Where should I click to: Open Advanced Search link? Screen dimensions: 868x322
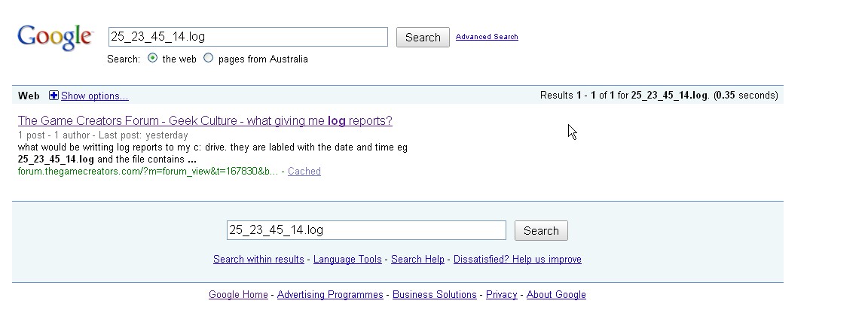[487, 36]
